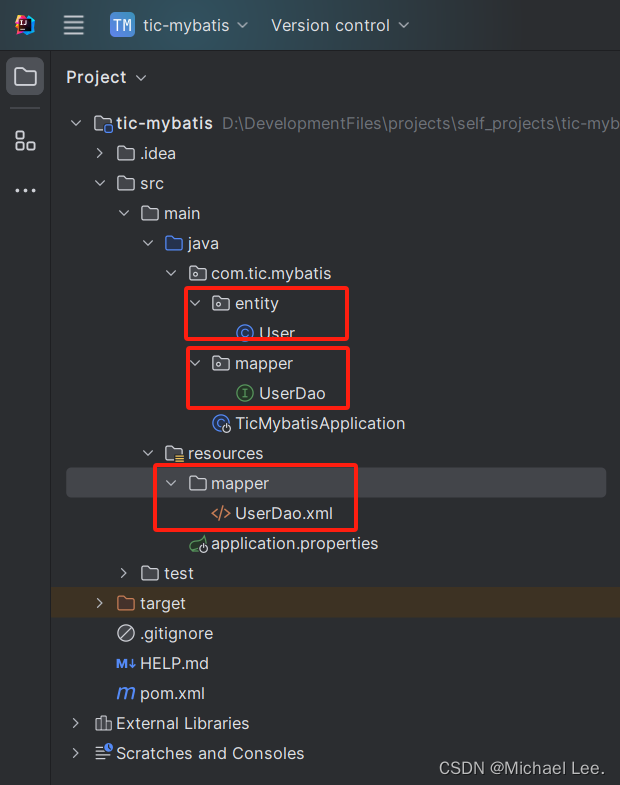Click the External Libraries icon
This screenshot has width=620, height=785.
[x=103, y=723]
